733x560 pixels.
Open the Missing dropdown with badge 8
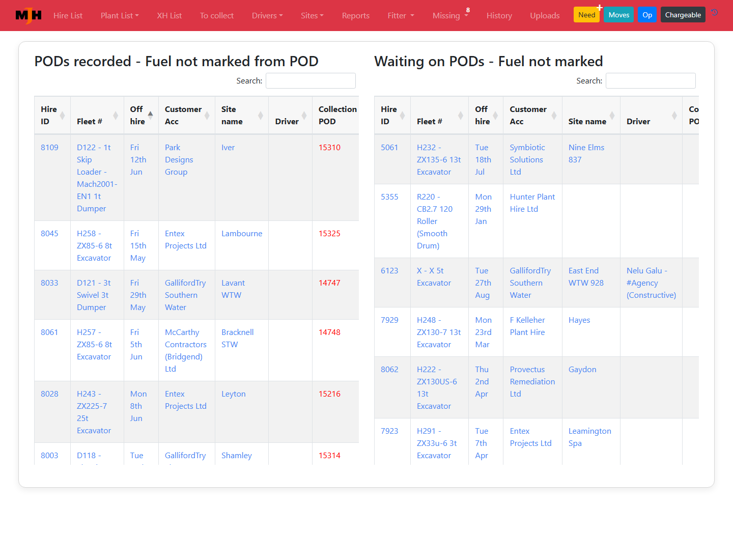450,15
